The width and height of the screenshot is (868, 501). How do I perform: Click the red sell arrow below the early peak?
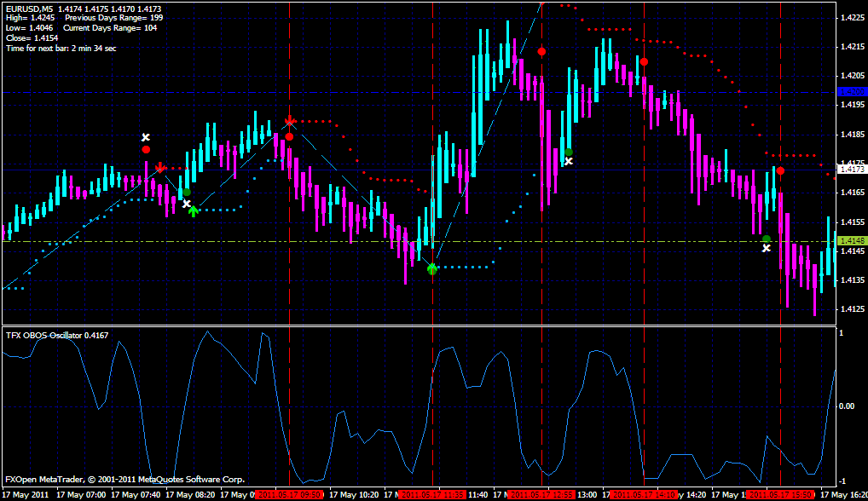(x=160, y=167)
